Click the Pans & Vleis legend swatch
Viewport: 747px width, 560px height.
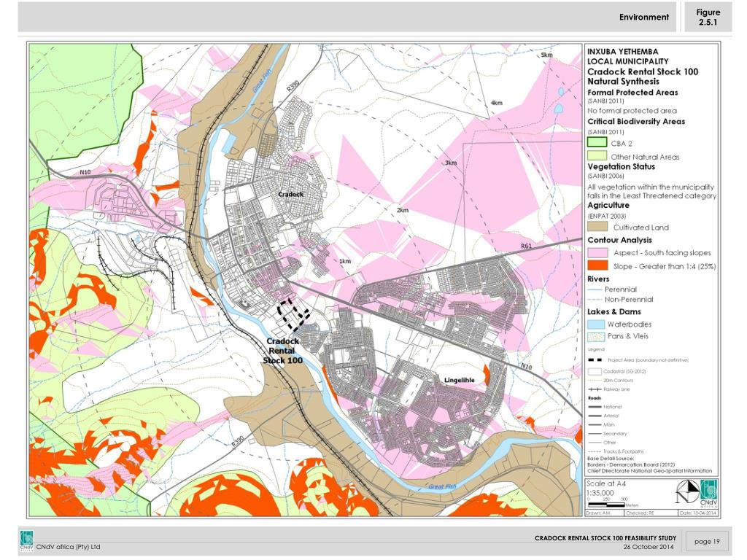pyautogui.click(x=597, y=336)
